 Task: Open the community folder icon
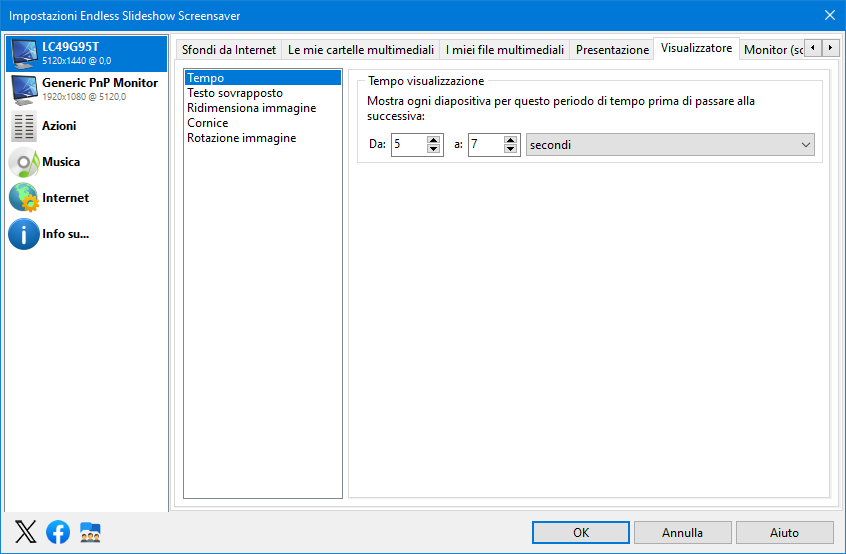[90, 532]
